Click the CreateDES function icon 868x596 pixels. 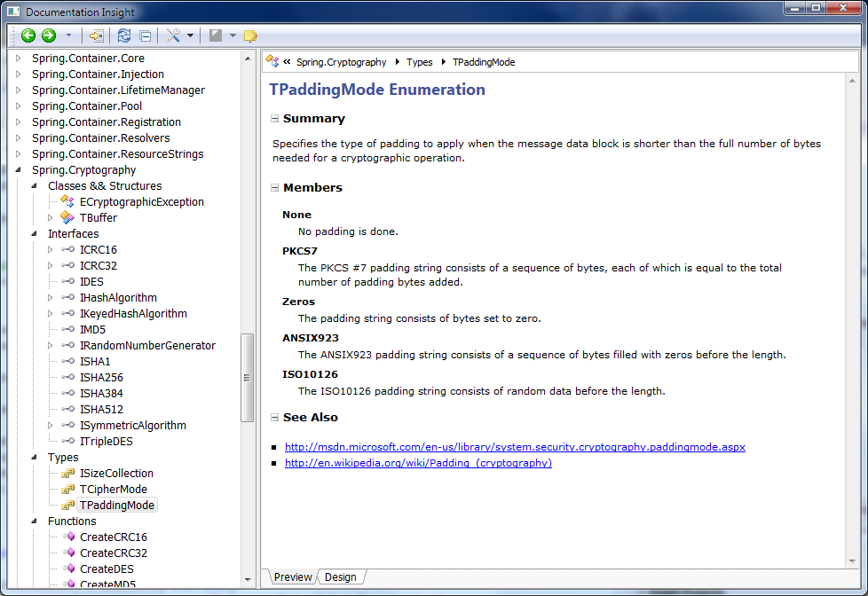point(68,569)
